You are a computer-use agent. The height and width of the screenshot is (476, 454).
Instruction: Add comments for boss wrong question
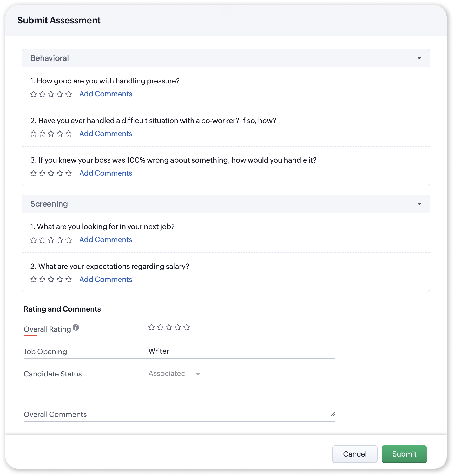pos(106,173)
